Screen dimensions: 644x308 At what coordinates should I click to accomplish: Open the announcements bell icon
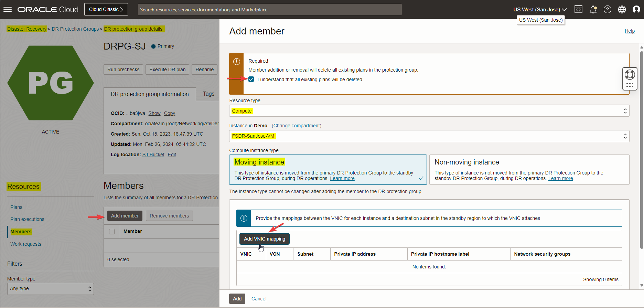pos(593,9)
